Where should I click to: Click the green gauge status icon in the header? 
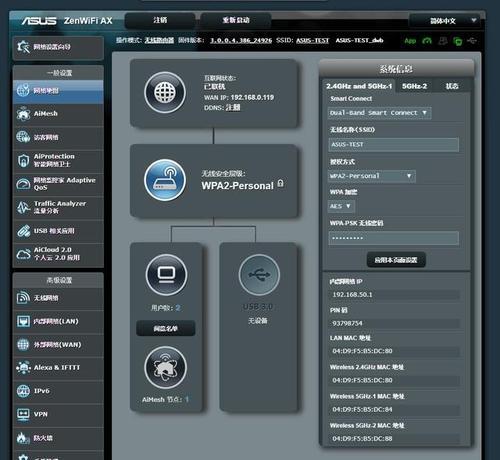427,41
